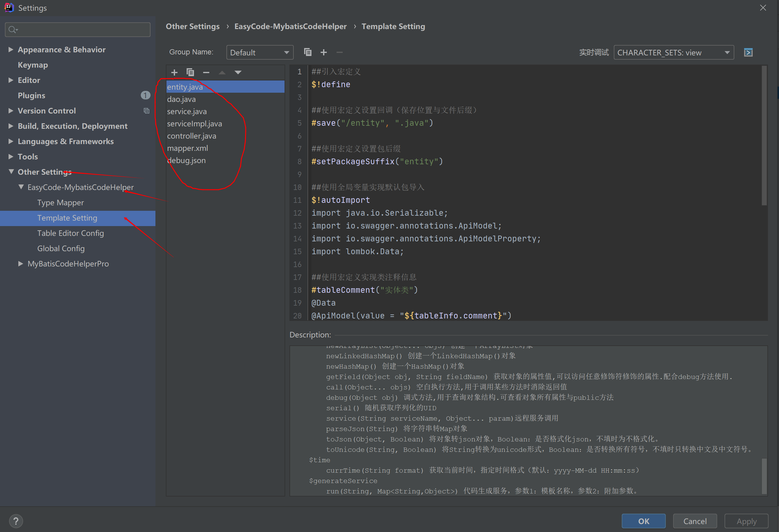The image size is (779, 532).
Task: Collapse the Other Settings section
Action: (11, 172)
